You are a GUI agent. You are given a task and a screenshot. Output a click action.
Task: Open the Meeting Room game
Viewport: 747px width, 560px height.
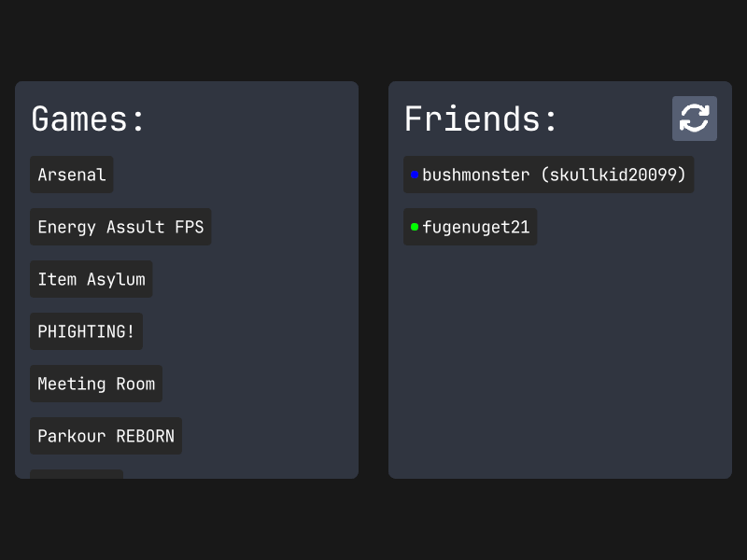pos(96,384)
